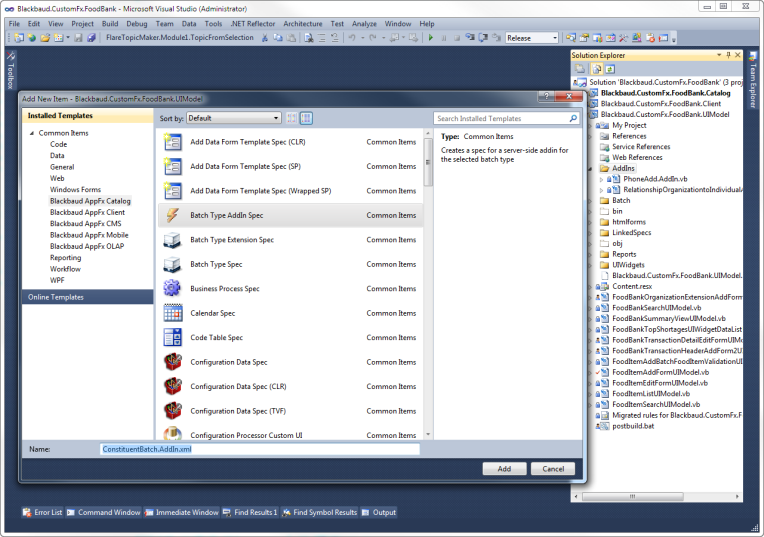Open the Toolbox side panel
Viewport: 764px width, 537px height.
11,71
